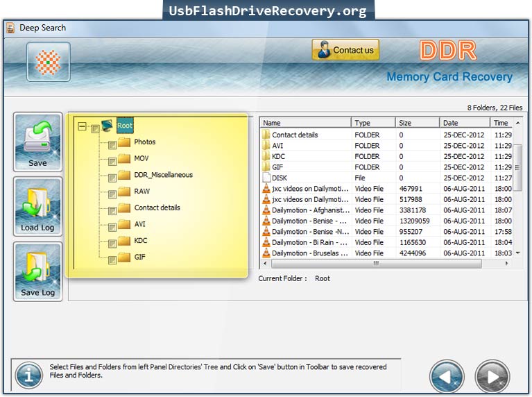This screenshot has width=532, height=397.
Task: Go forward with the right arrow button
Action: point(492,376)
